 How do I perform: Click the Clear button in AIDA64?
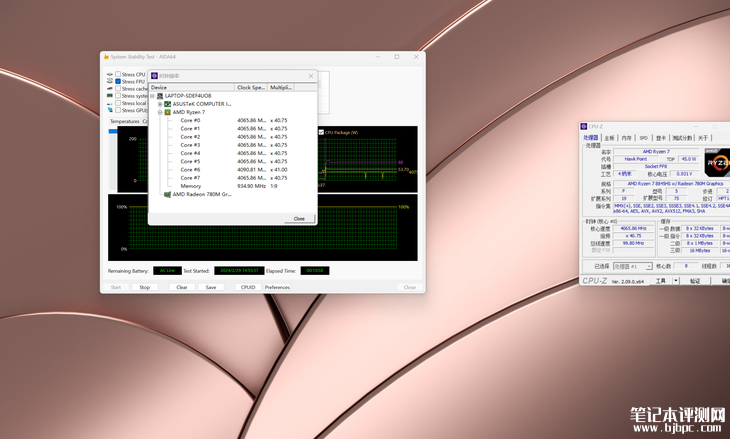182,287
